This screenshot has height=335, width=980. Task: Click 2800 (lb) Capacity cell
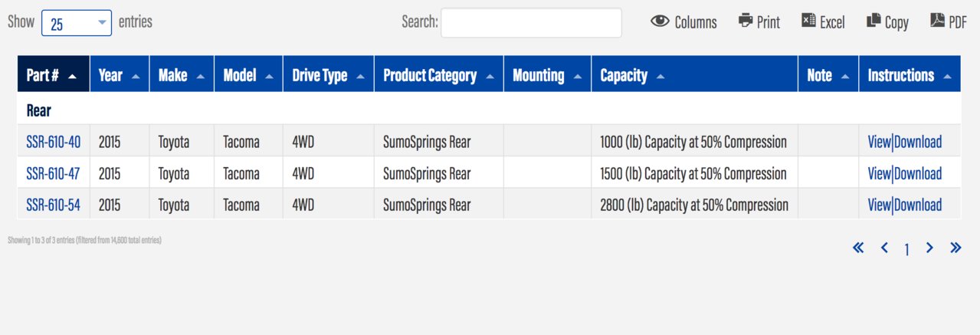(694, 205)
